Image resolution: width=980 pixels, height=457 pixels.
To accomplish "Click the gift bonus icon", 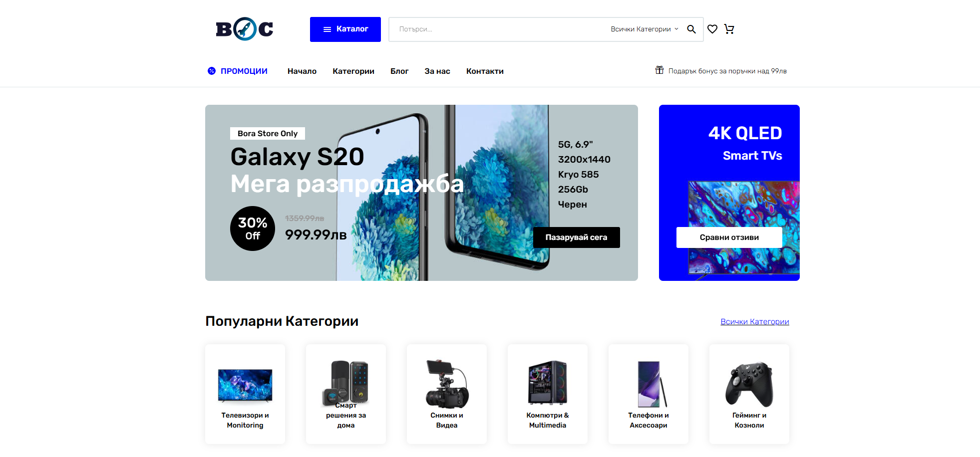I will [659, 70].
